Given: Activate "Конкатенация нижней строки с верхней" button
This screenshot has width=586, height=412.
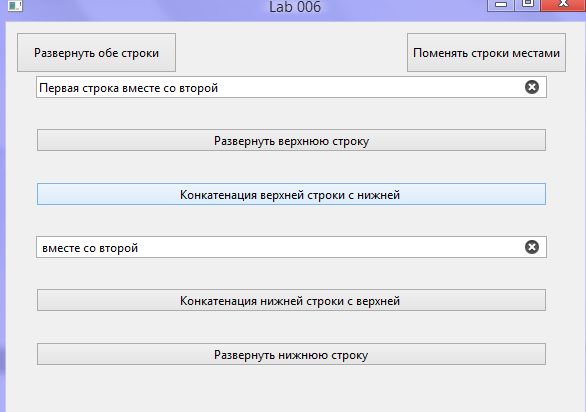Looking at the screenshot, I should pos(291,300).
